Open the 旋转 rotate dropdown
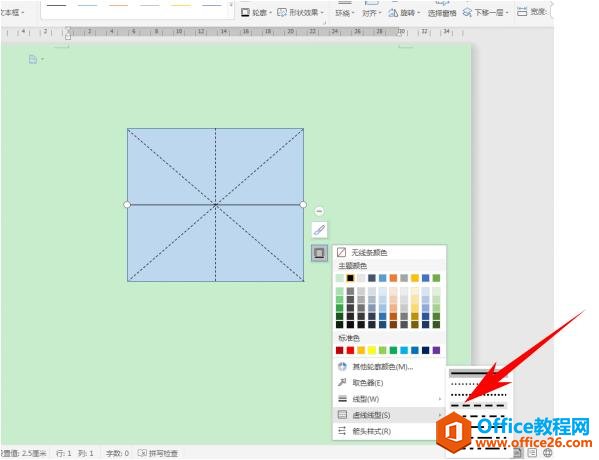The width and height of the screenshot is (599, 460). [x=404, y=13]
